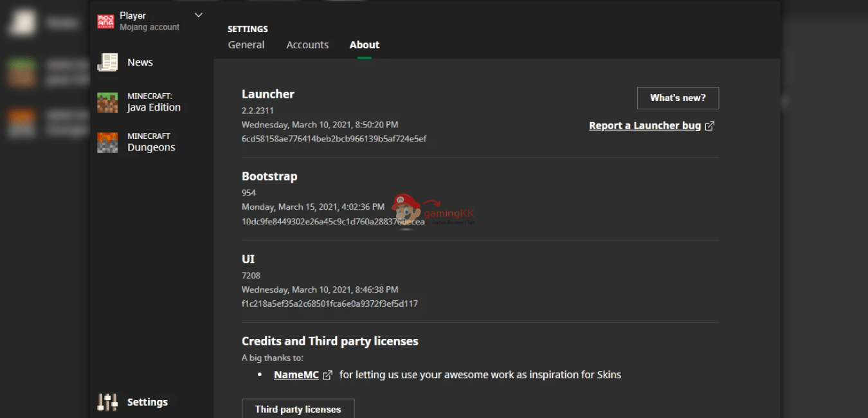The image size is (868, 418).
Task: Click external-link icon next to NameMC
Action: [327, 375]
